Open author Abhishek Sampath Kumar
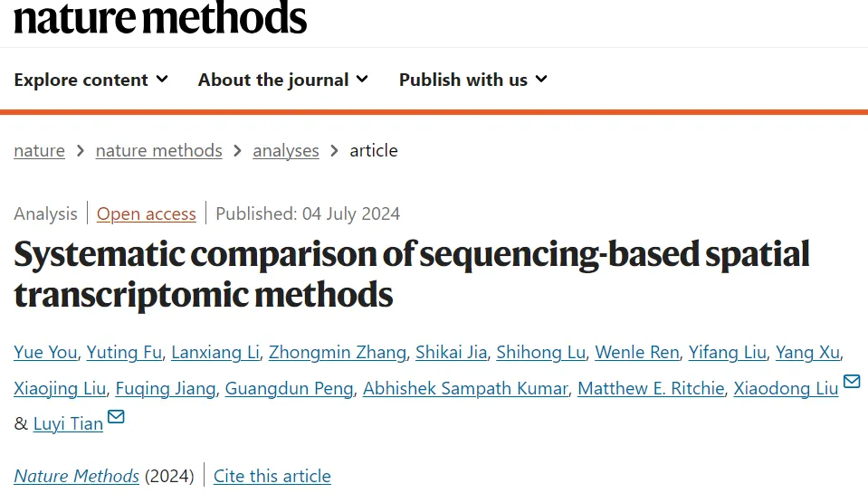 (x=465, y=388)
